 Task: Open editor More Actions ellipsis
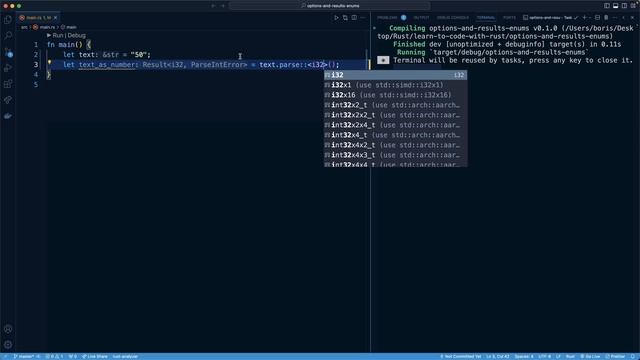point(363,18)
